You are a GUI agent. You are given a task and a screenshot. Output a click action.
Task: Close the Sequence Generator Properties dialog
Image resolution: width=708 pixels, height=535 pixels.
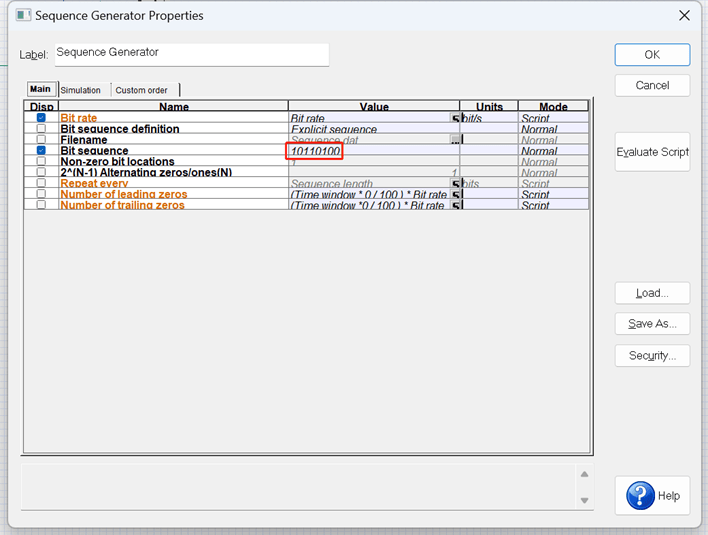tap(684, 15)
